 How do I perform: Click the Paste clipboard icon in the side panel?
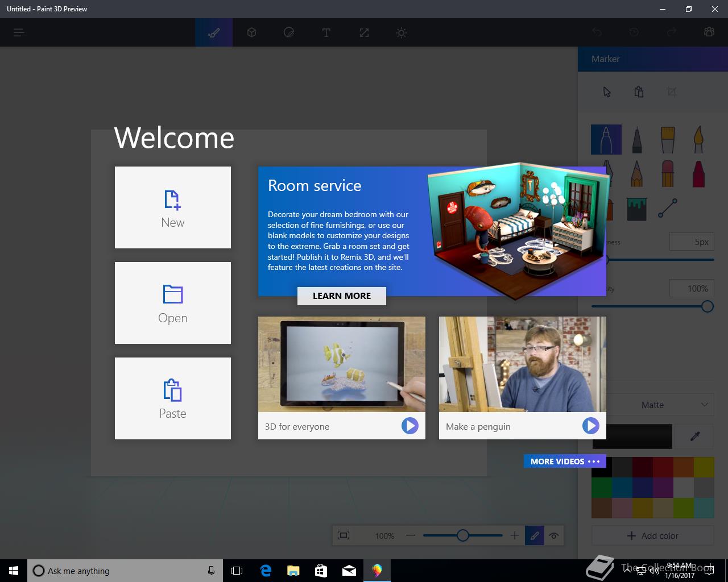pos(639,92)
